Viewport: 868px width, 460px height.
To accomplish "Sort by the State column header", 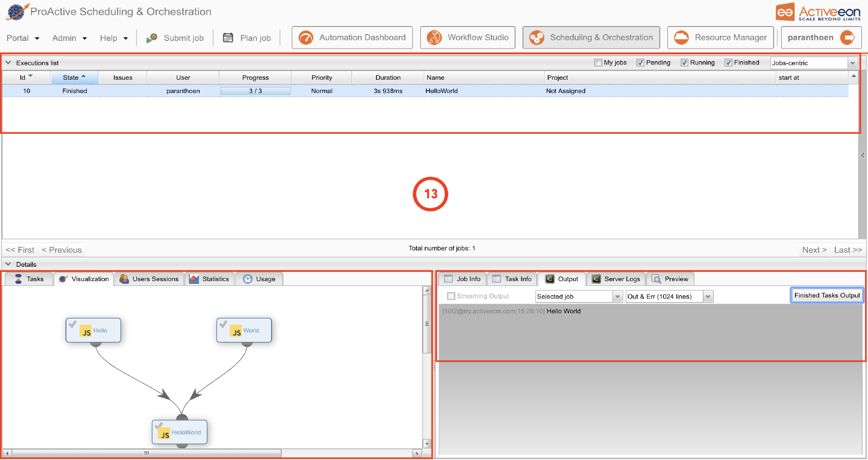I will point(75,77).
